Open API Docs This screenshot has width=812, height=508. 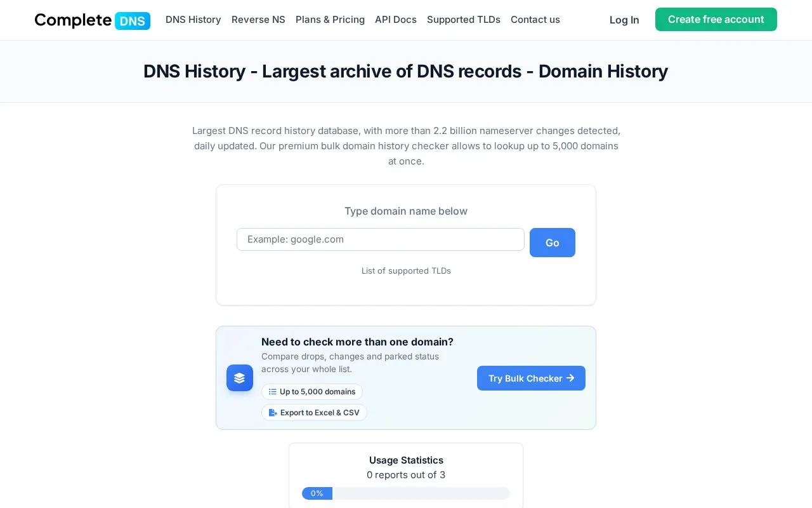coord(396,20)
